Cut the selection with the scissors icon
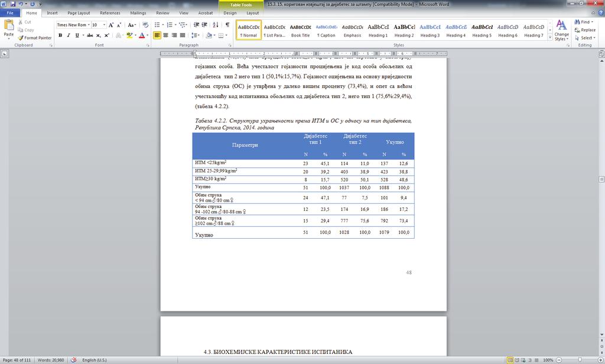This screenshot has width=605, height=364. click(x=25, y=22)
